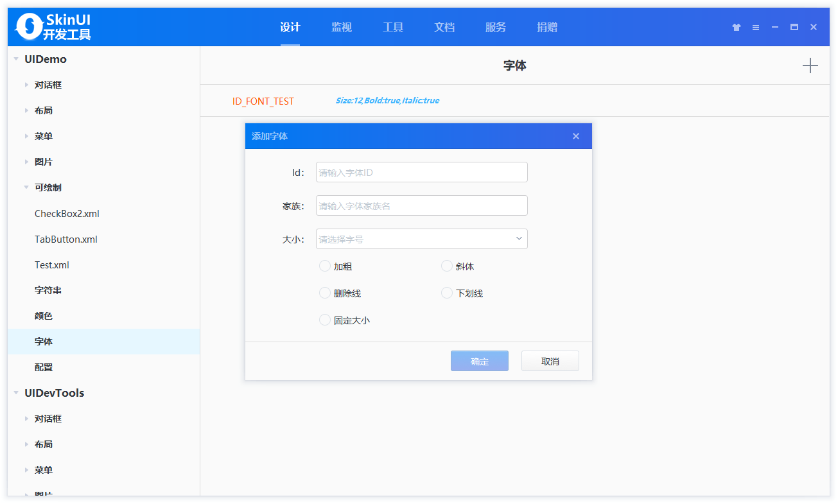This screenshot has height=504, width=838.
Task: Open the hamburger menu icon in title bar
Action: pos(756,27)
